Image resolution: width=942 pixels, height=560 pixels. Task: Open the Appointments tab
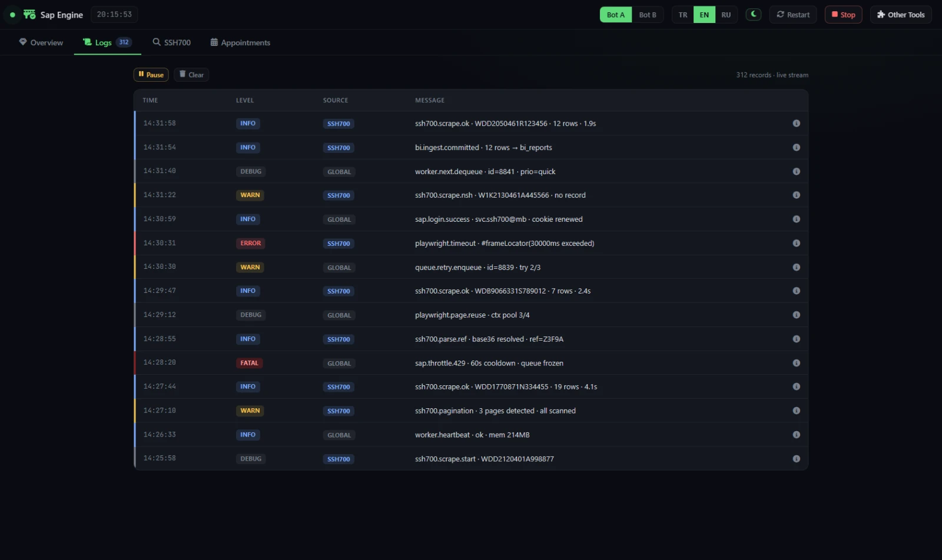pos(240,42)
